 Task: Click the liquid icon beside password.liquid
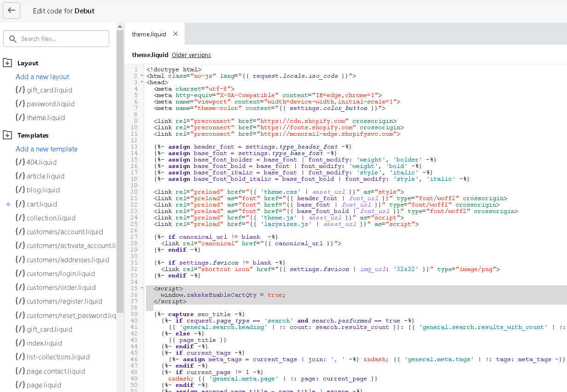(20, 104)
